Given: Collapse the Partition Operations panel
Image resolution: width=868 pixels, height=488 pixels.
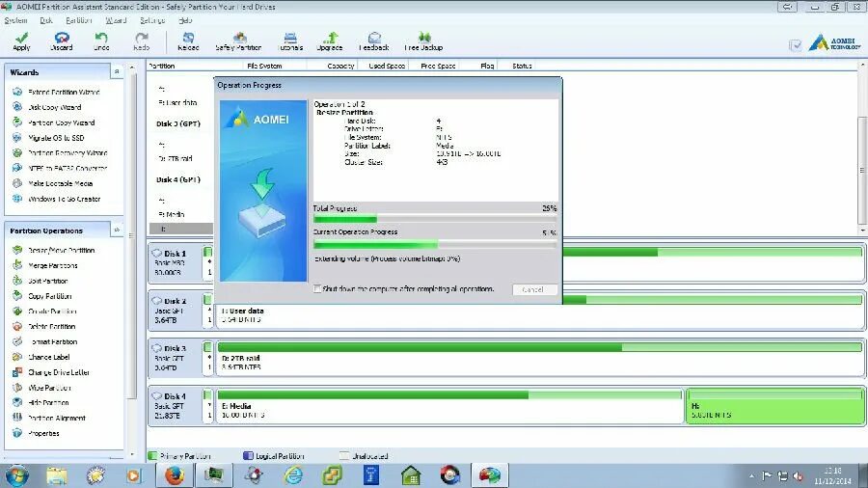Looking at the screenshot, I should coord(117,230).
